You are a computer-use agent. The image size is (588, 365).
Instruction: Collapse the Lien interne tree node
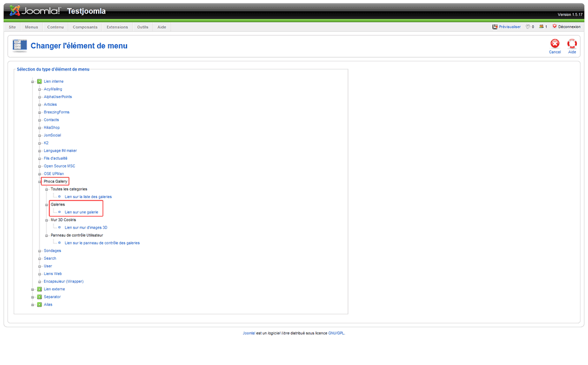32,82
